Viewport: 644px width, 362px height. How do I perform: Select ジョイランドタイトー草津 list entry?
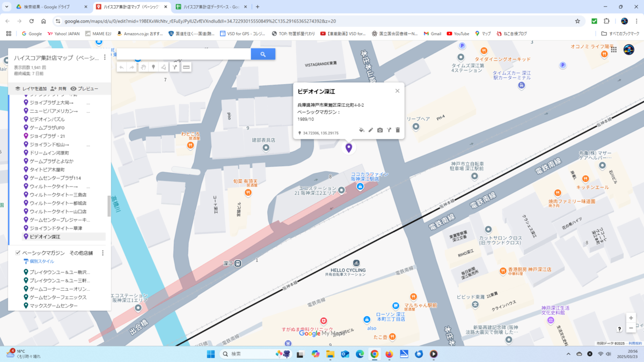point(56,228)
